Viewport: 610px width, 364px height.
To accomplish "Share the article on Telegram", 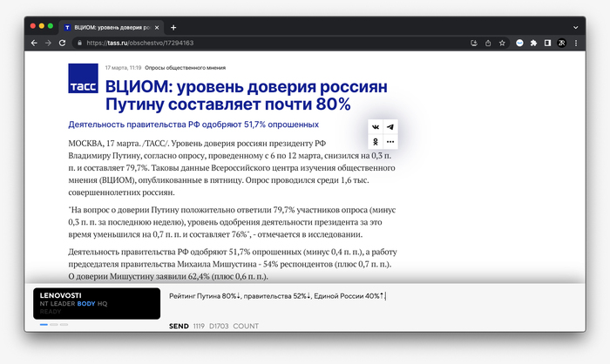I will (390, 127).
